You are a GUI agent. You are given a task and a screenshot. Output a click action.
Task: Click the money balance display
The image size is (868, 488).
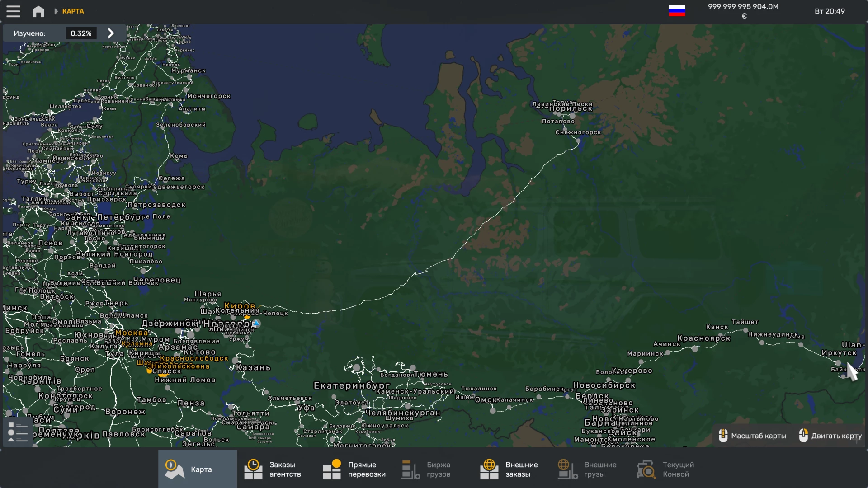tap(743, 11)
